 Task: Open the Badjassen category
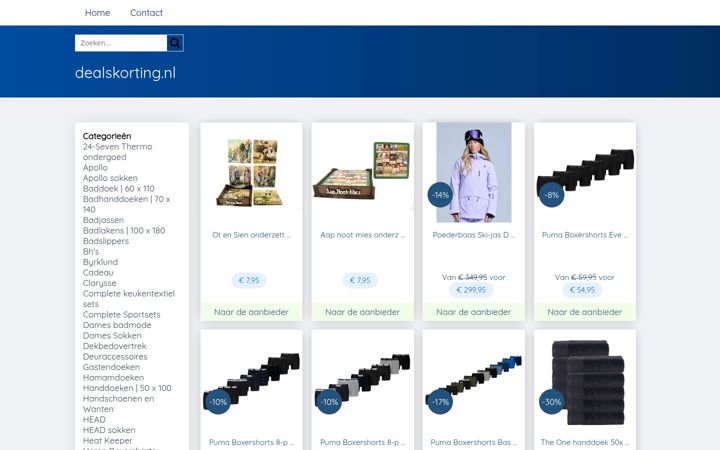[x=103, y=220]
